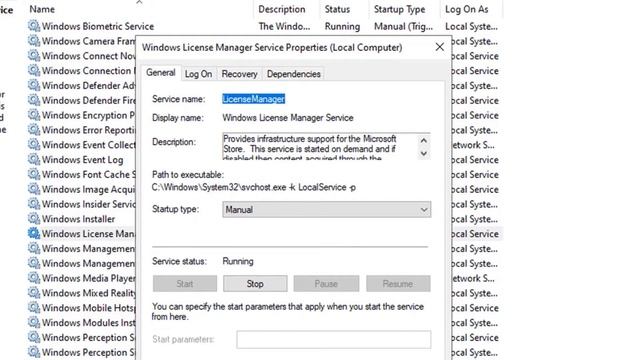Click the Windows Image Acquisition gear icon
Image resolution: width=640 pixels, height=360 pixels.
[34, 189]
